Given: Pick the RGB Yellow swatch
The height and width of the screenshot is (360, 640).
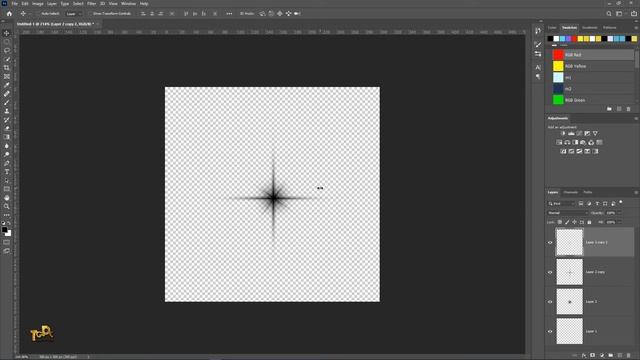Looking at the screenshot, I should [x=558, y=66].
